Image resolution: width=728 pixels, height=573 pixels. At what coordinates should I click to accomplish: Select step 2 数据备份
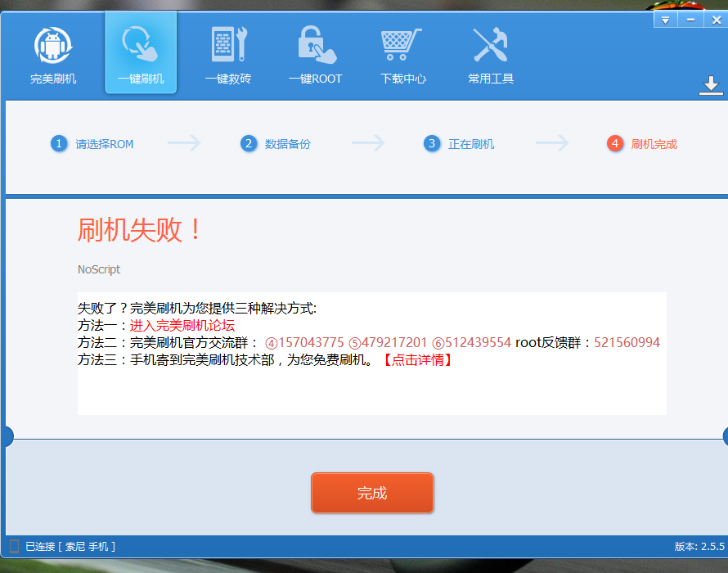point(276,143)
